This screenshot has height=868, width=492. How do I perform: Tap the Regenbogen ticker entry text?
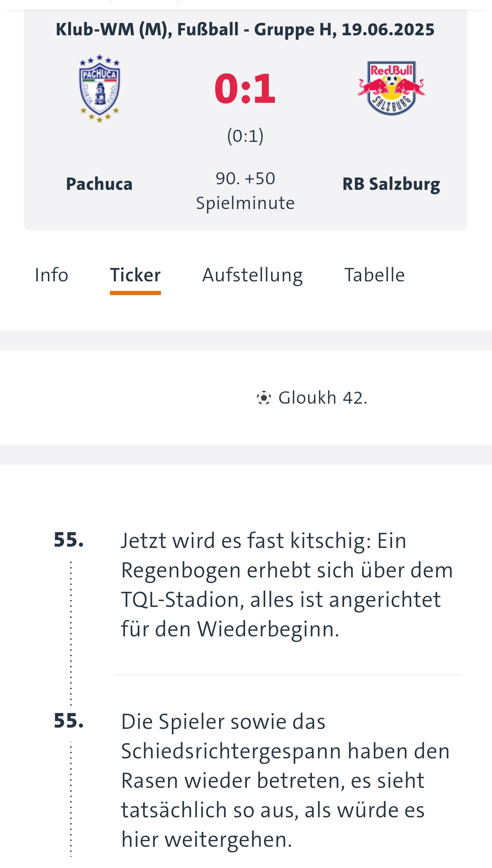tap(287, 585)
